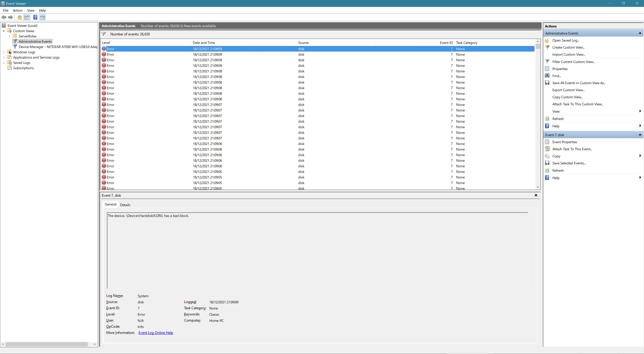Click the Show/Hide Console Tree toolbar icon
This screenshot has width=644, height=354.
(x=27, y=17)
